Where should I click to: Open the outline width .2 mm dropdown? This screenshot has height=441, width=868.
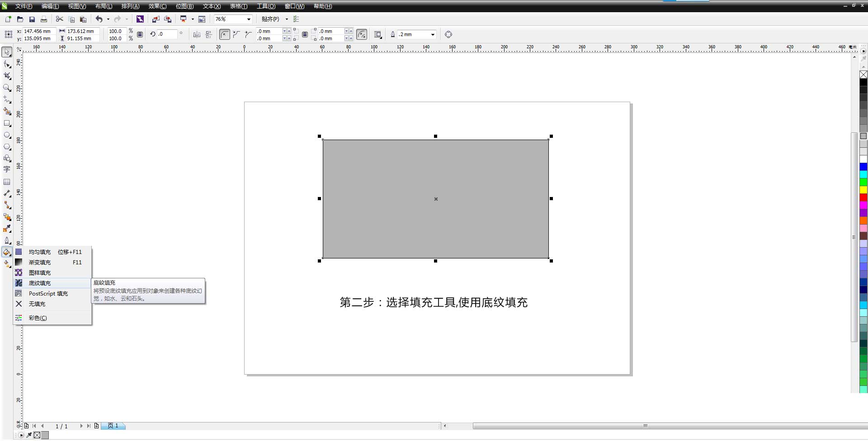[x=433, y=34]
